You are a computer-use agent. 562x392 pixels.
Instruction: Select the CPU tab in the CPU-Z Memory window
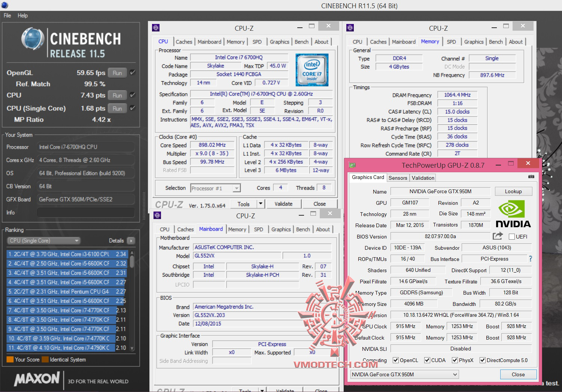(357, 42)
